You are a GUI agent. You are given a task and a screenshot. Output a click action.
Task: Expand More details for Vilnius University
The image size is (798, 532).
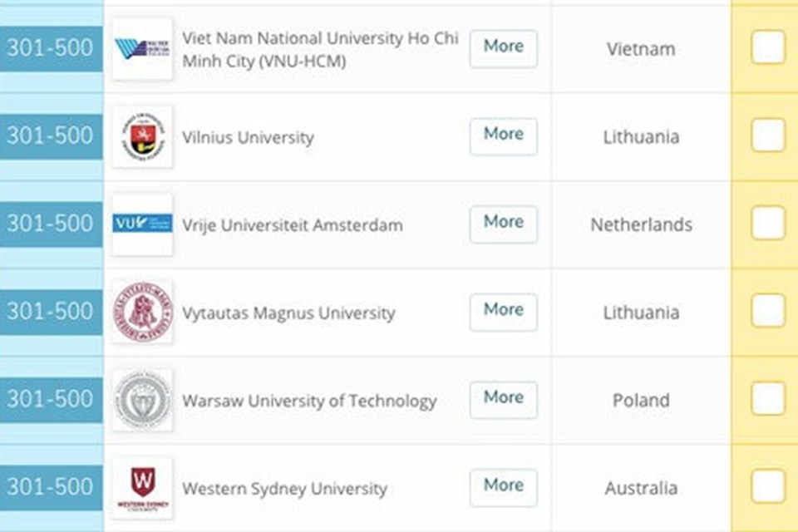504,136
